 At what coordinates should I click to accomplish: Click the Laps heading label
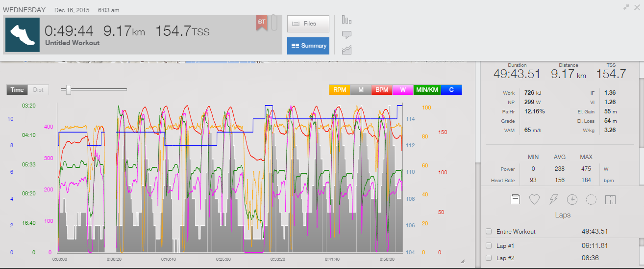(x=563, y=215)
